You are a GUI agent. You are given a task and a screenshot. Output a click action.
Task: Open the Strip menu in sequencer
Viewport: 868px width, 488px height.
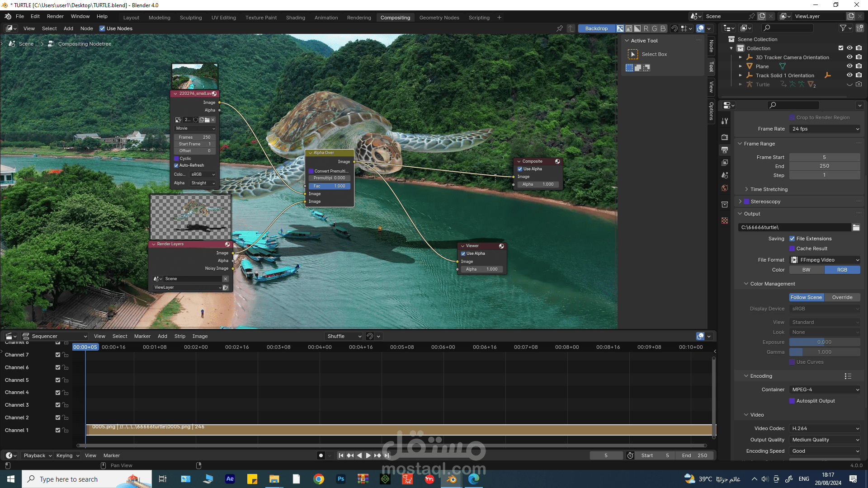(x=180, y=336)
